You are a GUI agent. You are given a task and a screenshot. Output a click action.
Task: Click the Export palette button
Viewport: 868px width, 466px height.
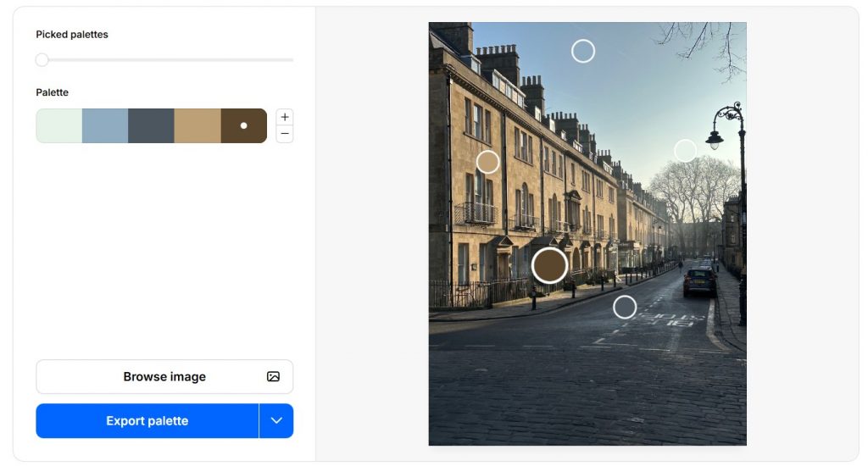point(147,421)
